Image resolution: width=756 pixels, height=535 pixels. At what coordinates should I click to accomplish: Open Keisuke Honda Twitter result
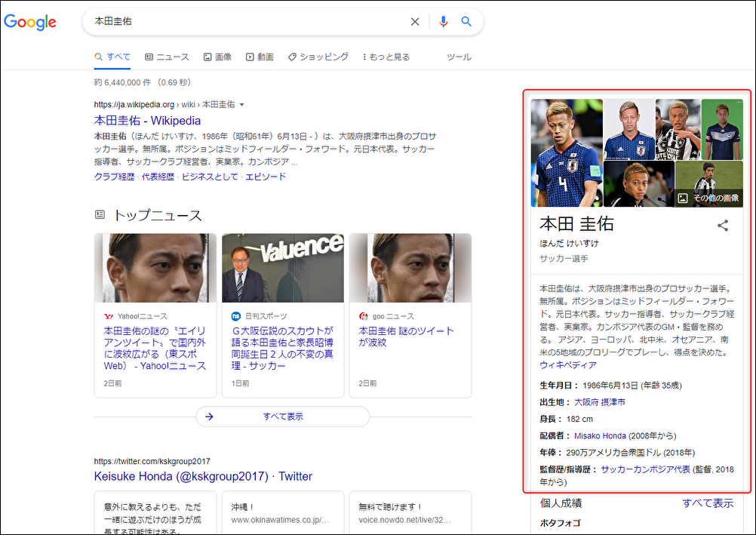(x=203, y=476)
